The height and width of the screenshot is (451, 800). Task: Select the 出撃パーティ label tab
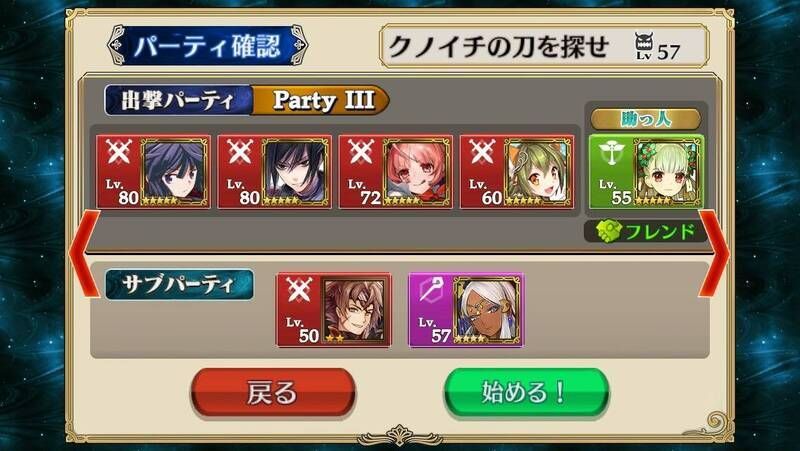[x=178, y=100]
